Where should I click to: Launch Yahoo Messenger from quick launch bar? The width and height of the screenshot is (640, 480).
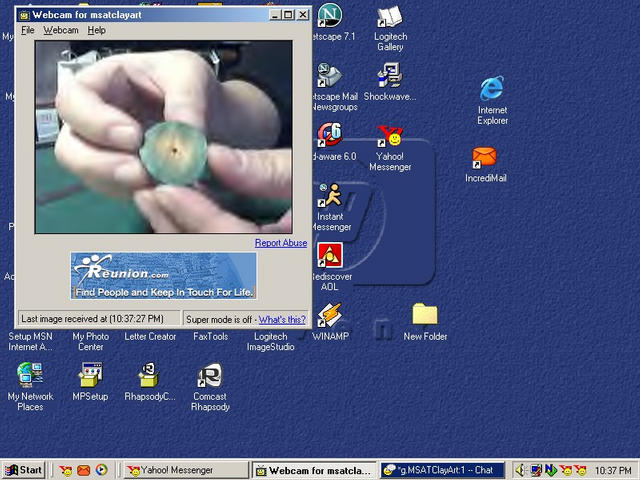point(65,470)
